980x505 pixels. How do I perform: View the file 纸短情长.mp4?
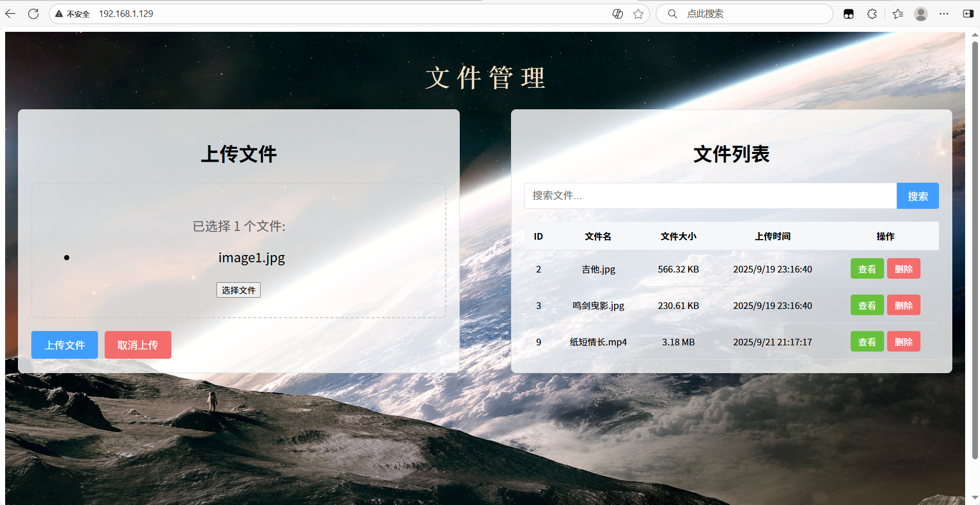click(x=867, y=342)
